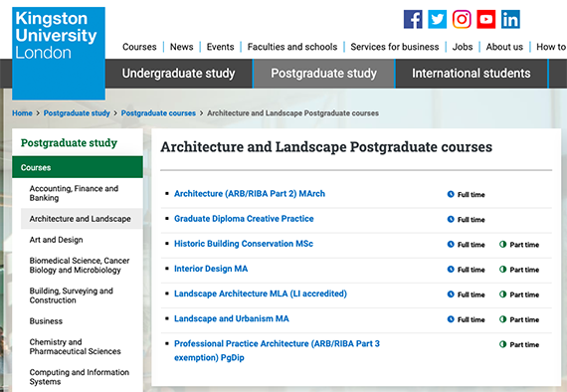
Task: Select Computing and Information Systems in sidebar
Action: point(80,377)
